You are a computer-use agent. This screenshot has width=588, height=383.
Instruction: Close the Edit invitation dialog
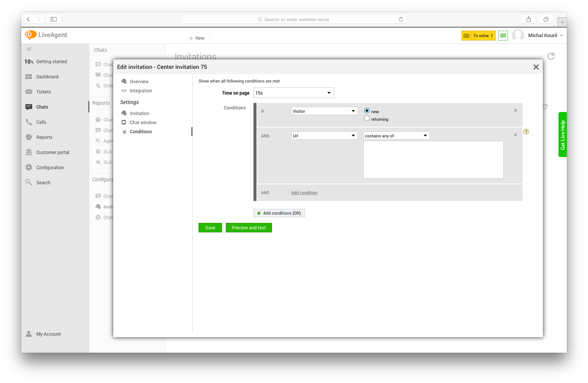536,67
